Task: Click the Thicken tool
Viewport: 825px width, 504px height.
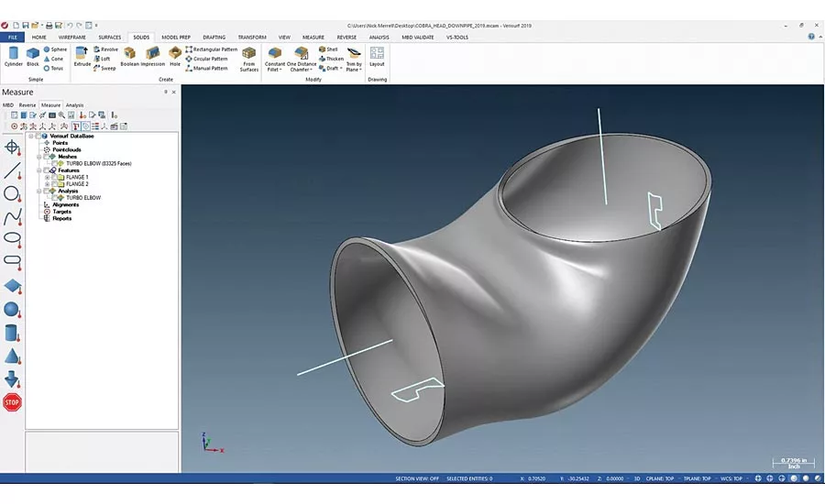Action: pyautogui.click(x=331, y=59)
